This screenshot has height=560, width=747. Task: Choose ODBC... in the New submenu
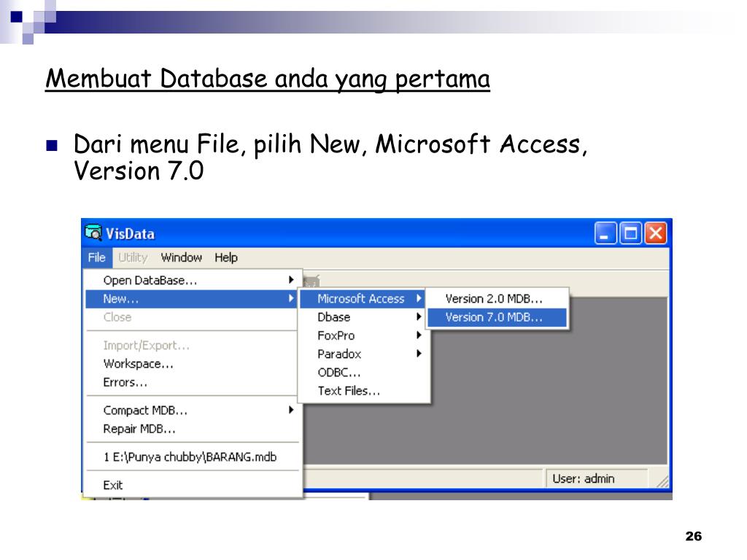pos(364,373)
